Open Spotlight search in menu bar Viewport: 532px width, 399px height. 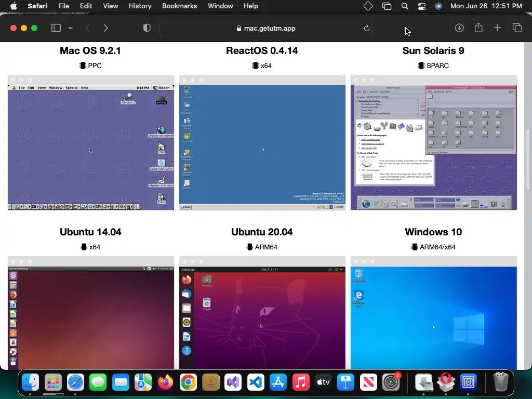(404, 6)
